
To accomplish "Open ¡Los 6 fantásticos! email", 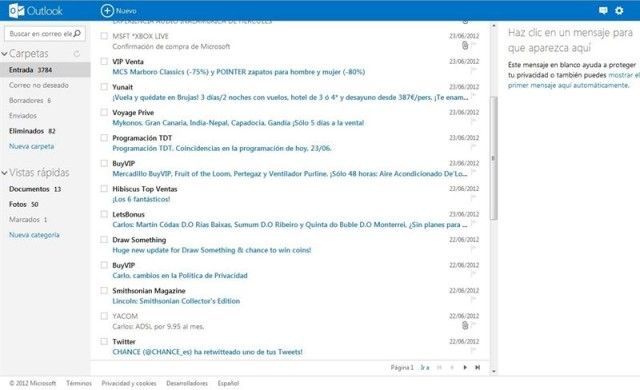I will [141, 199].
